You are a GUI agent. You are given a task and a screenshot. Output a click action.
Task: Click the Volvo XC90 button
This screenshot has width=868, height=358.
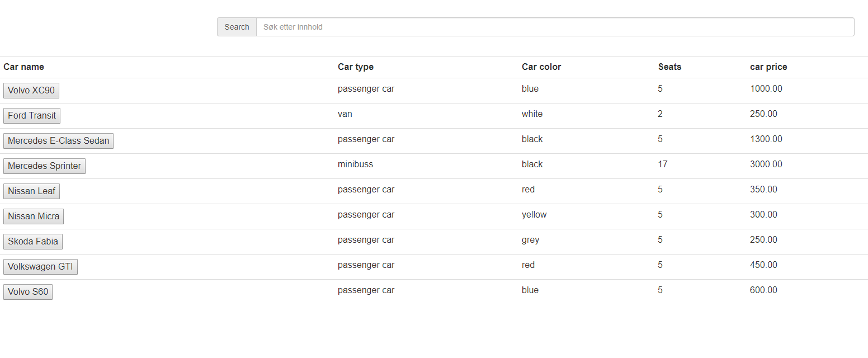[31, 90]
